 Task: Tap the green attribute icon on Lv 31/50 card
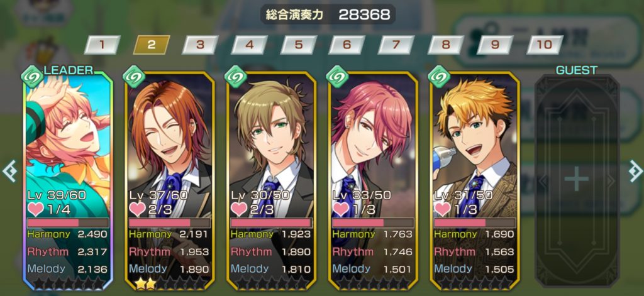tap(438, 77)
